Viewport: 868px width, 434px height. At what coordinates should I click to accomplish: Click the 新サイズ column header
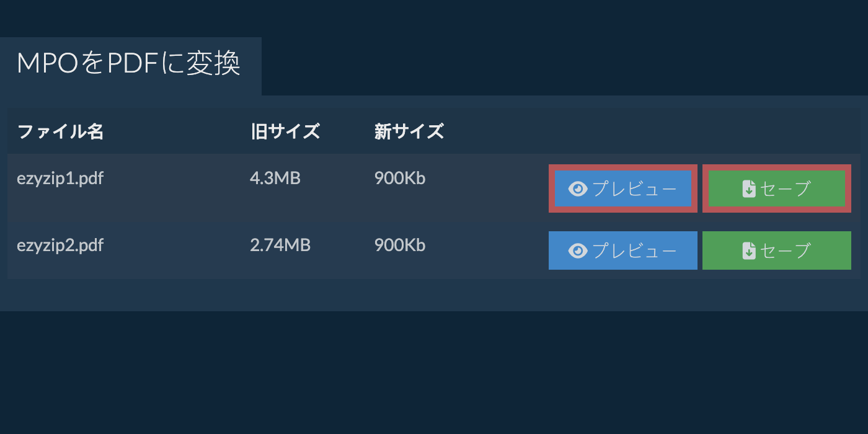(409, 131)
